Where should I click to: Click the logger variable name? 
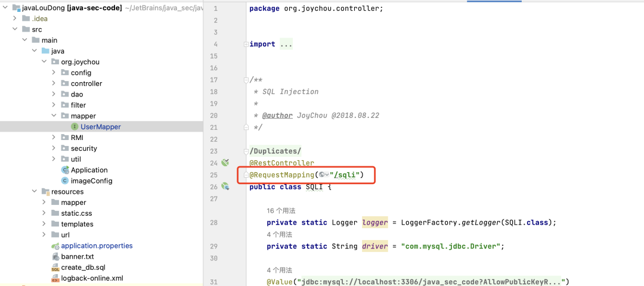[375, 222]
